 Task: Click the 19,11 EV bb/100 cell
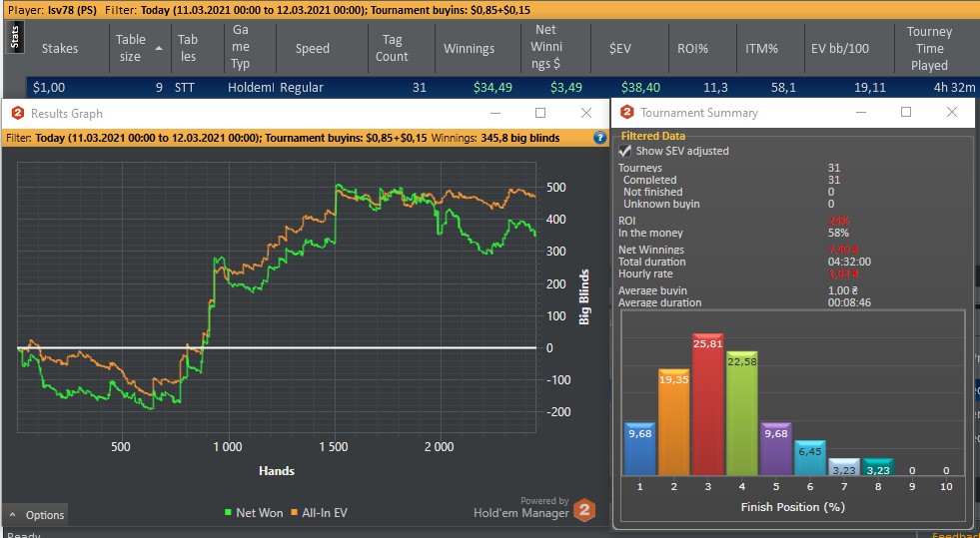869,88
